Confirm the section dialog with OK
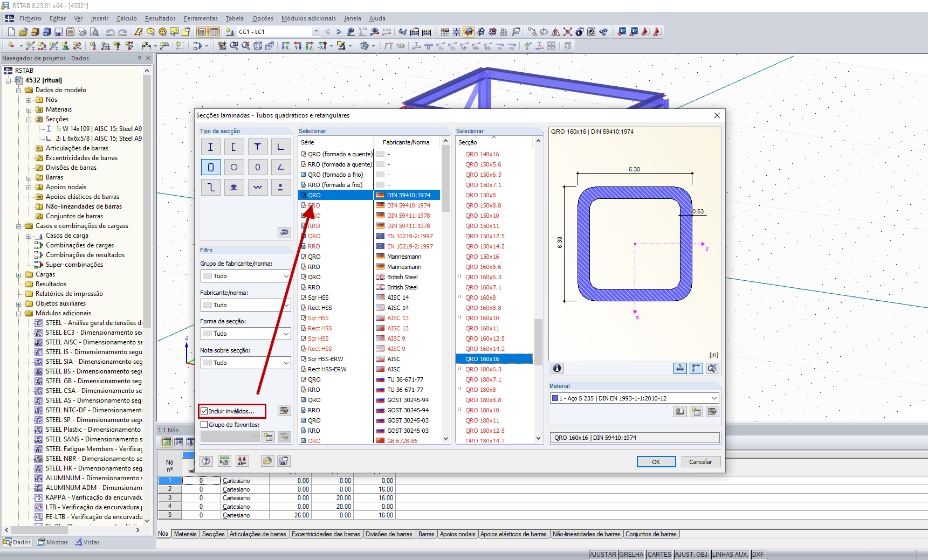928x560 pixels. coord(656,462)
